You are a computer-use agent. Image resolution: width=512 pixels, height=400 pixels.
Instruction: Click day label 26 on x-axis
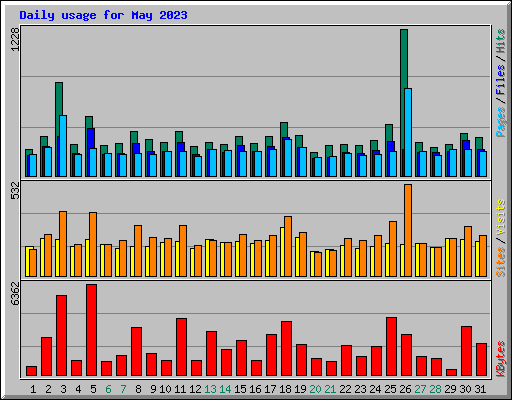[405, 389]
